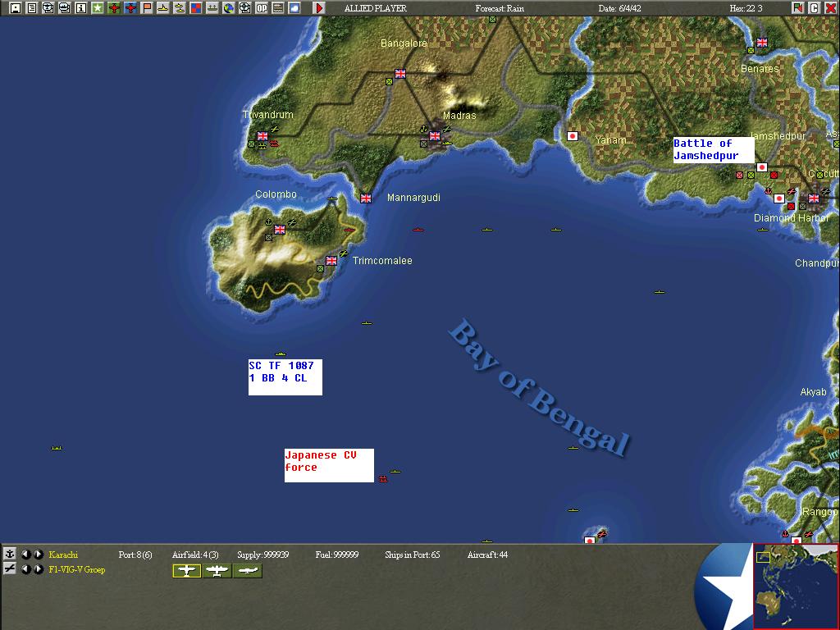Select the British flag at Mannargudi
This screenshot has width=840, height=630.
click(x=366, y=199)
